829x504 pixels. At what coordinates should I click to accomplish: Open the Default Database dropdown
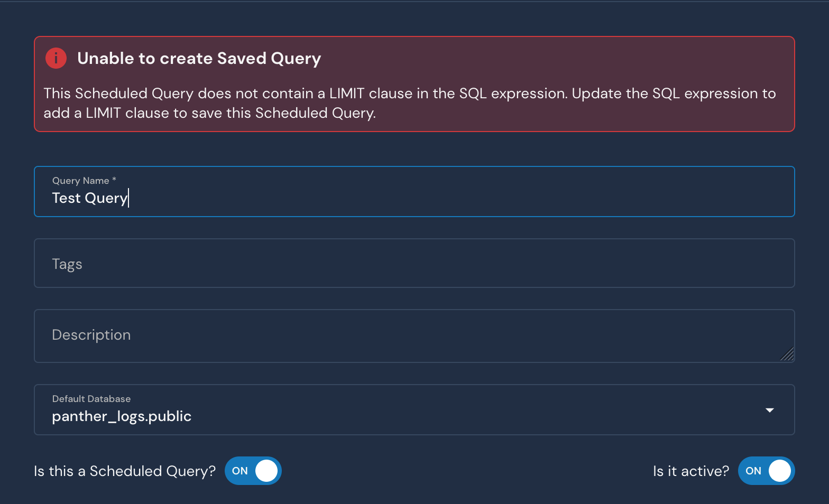click(414, 410)
